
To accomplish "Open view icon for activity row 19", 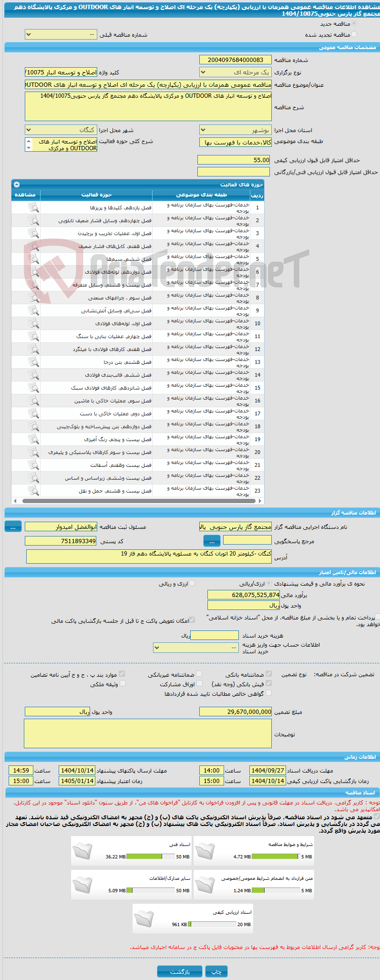I will 33,439.
